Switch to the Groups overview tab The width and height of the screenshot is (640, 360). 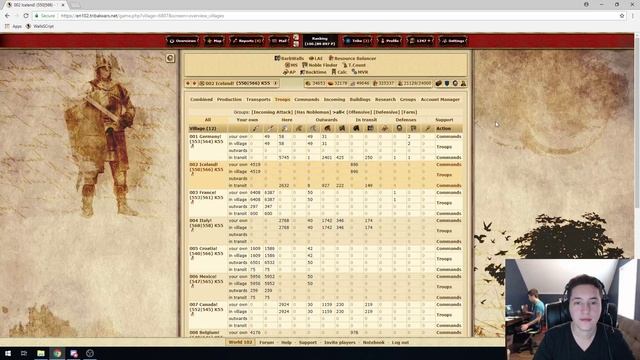(x=408, y=100)
